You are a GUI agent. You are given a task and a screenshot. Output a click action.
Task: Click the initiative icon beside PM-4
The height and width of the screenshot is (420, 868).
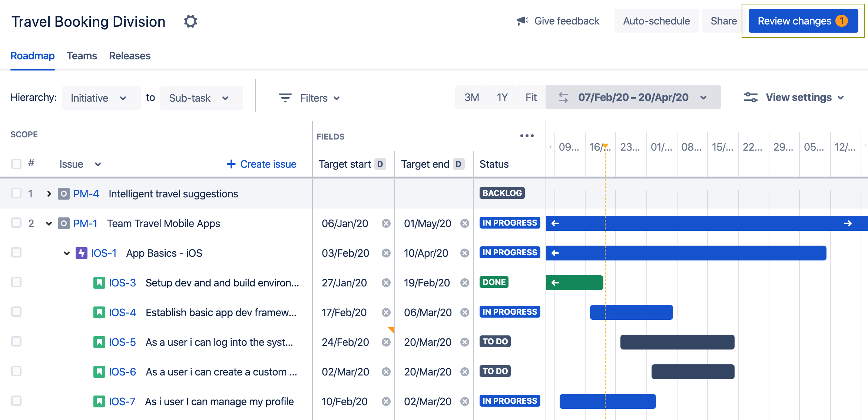[x=63, y=193]
